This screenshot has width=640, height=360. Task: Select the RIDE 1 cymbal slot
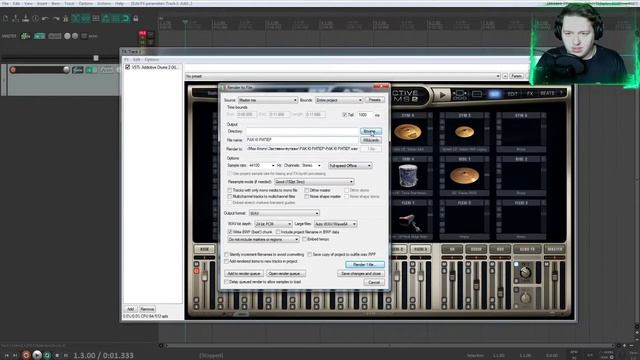point(464,176)
